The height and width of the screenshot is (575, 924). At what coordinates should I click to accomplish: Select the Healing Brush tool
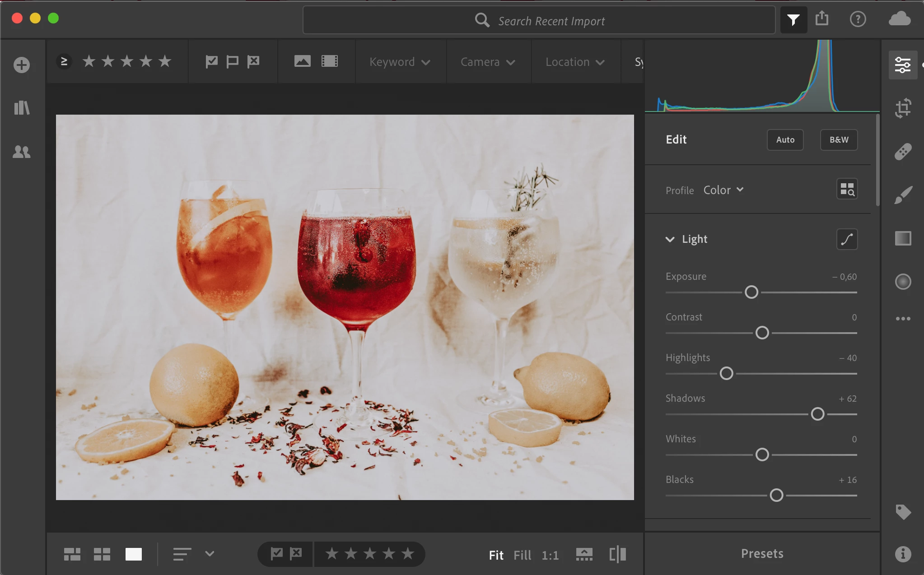tap(903, 152)
